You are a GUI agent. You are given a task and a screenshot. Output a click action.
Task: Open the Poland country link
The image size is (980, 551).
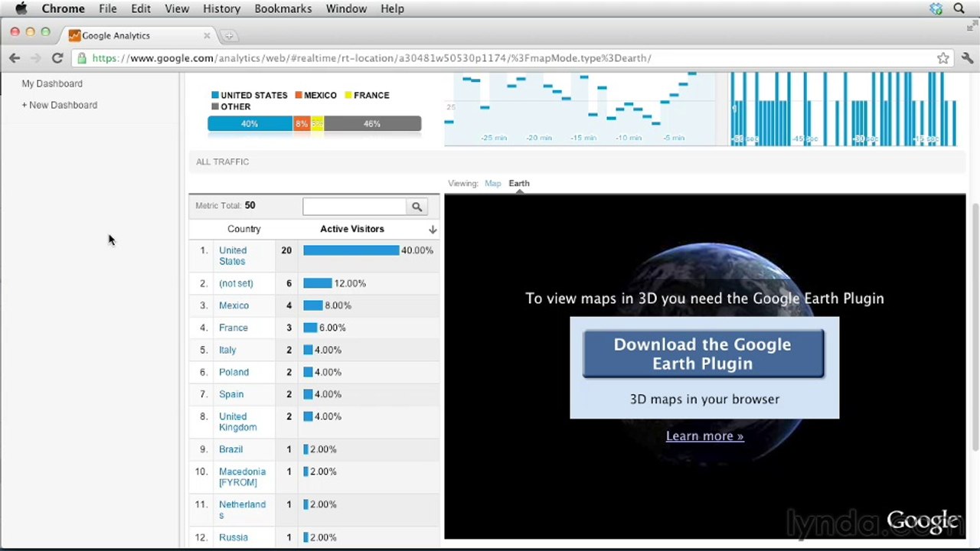(234, 372)
